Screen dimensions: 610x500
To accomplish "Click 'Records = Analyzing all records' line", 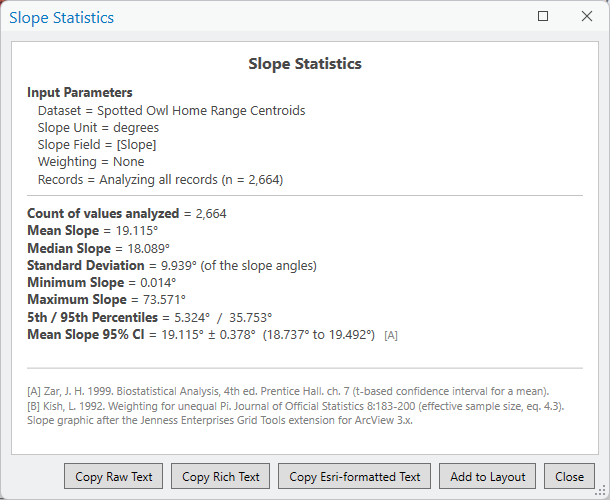I will click(160, 179).
